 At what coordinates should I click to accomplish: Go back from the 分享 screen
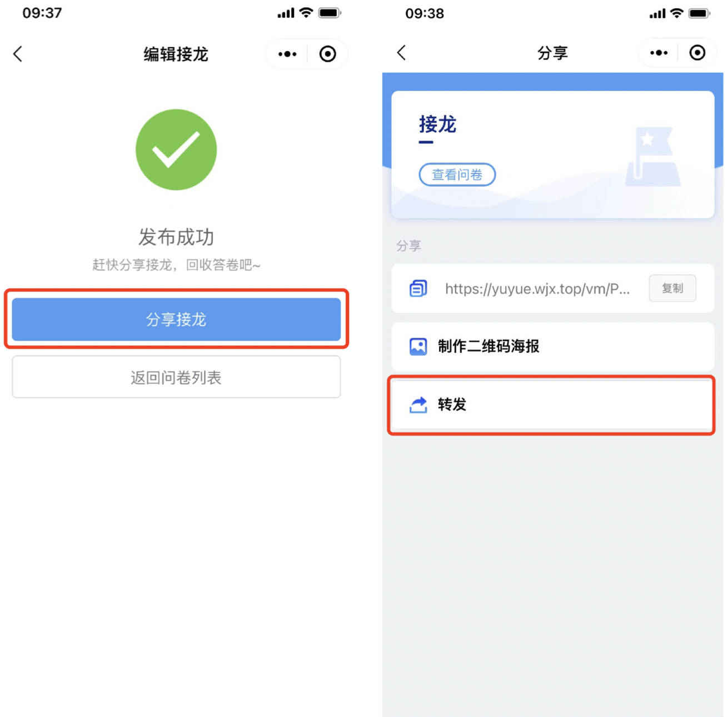pos(402,53)
